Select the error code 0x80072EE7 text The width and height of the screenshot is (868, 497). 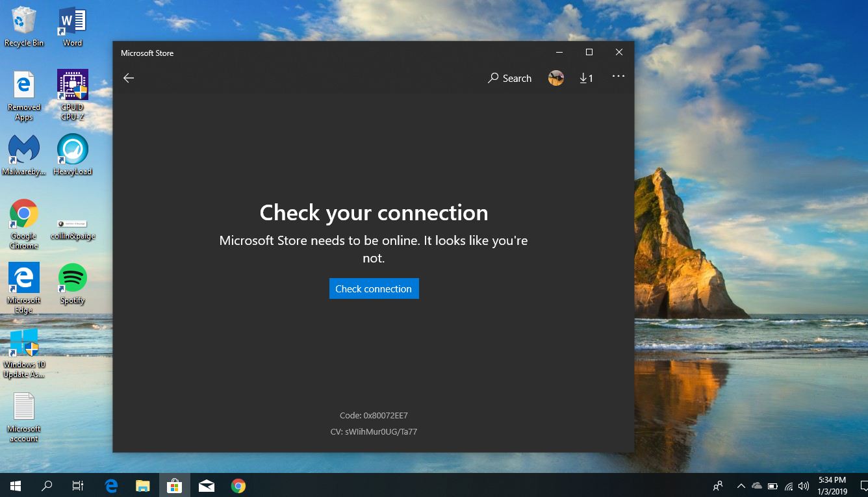point(374,415)
